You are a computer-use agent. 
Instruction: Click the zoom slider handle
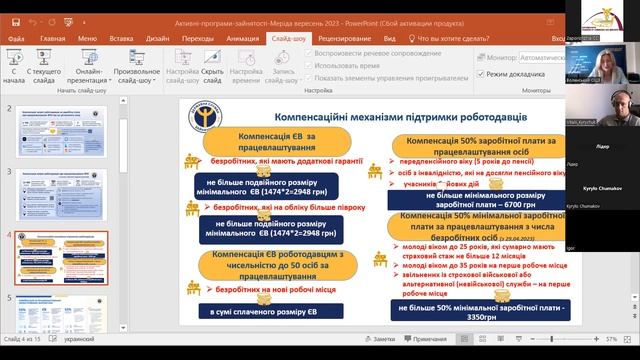[x=551, y=339]
